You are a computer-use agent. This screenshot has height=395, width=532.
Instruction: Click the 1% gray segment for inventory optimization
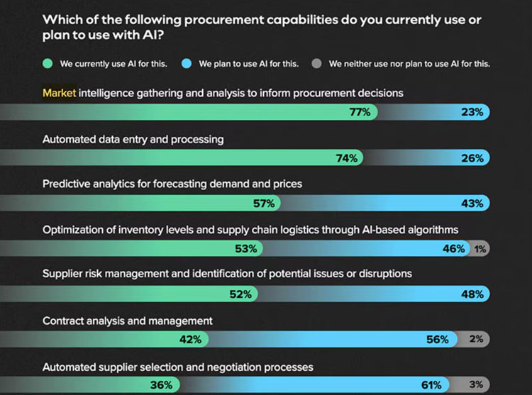tap(480, 249)
